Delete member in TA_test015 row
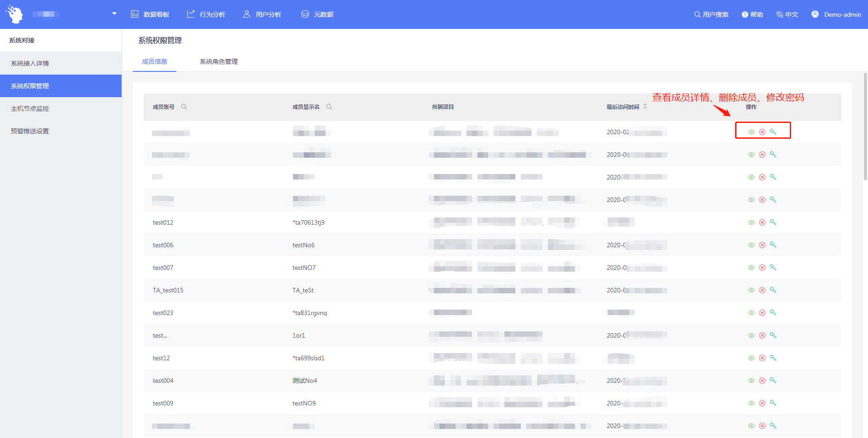The image size is (868, 438). [x=762, y=290]
